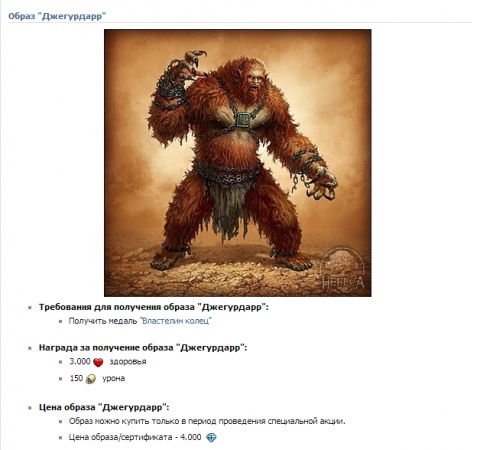Click the "Цена образа Джегурдарр" heading
Screen dimensions: 480x450
[104, 407]
